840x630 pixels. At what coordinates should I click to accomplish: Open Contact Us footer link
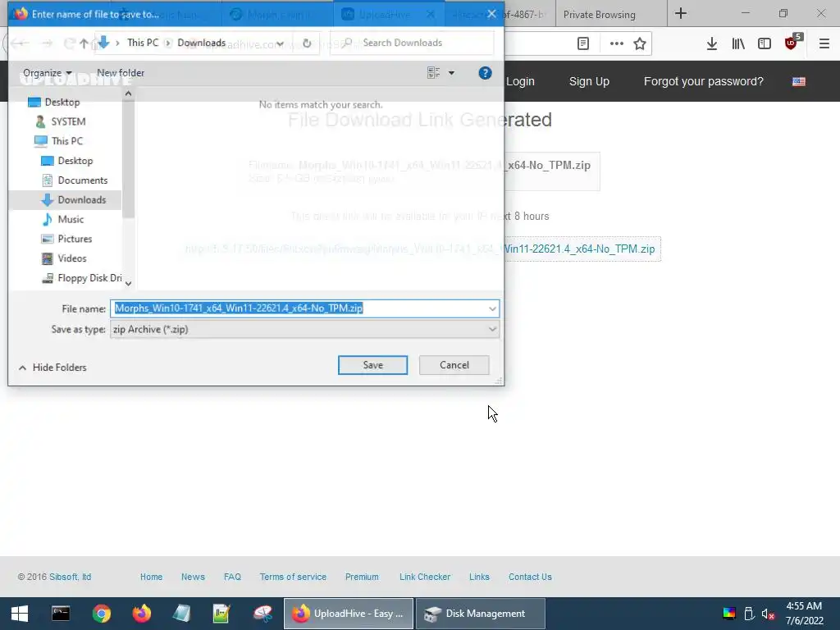pos(530,577)
